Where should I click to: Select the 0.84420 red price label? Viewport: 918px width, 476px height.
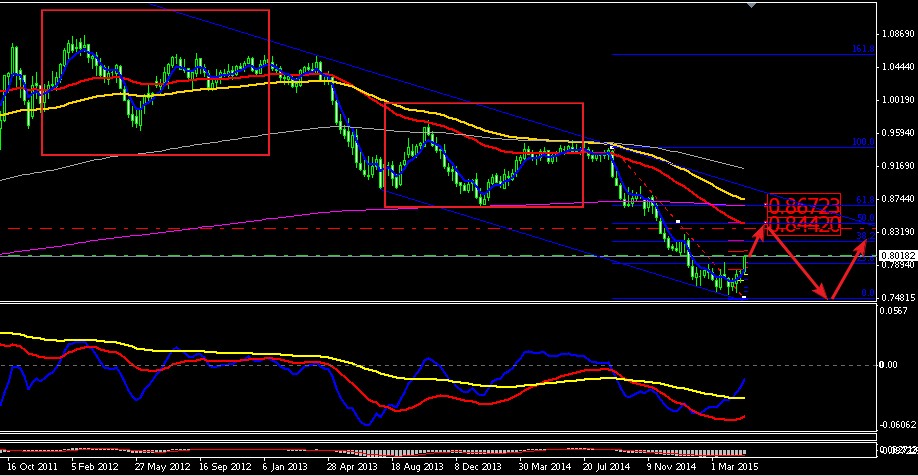[804, 225]
